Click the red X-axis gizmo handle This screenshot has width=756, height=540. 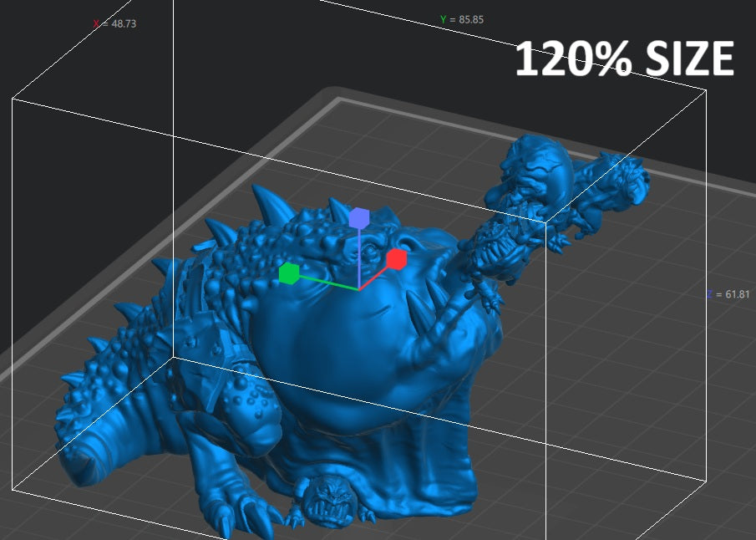coord(396,258)
